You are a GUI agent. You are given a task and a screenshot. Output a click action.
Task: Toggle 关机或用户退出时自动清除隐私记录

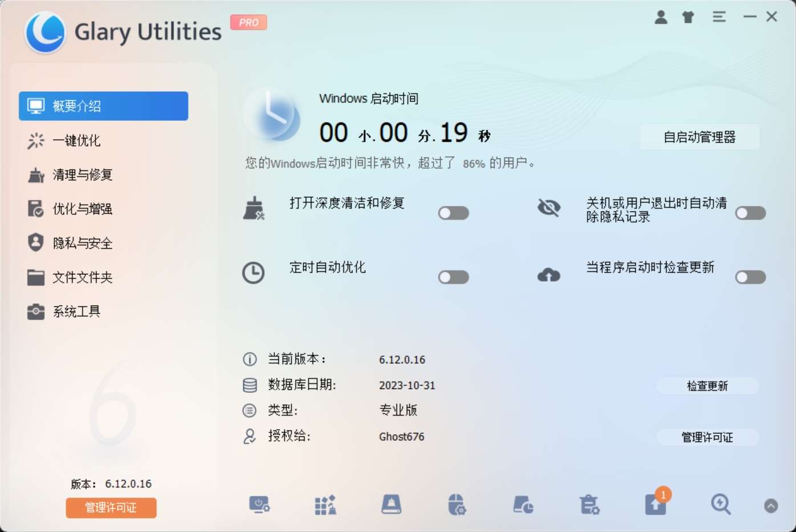coord(750,212)
